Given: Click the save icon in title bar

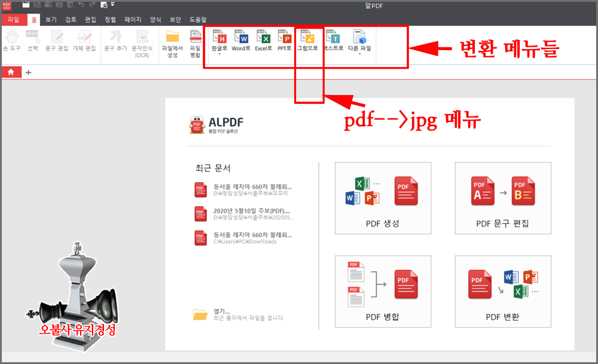Looking at the screenshot, I should pos(37,5).
